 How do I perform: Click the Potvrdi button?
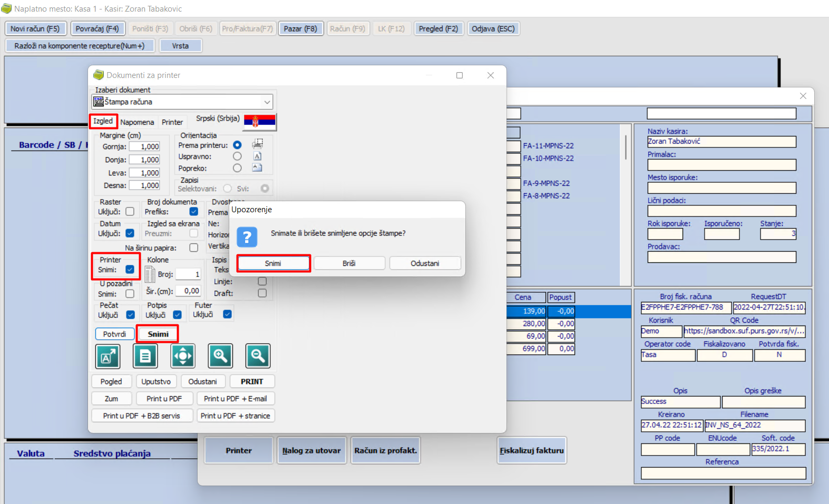click(x=114, y=334)
